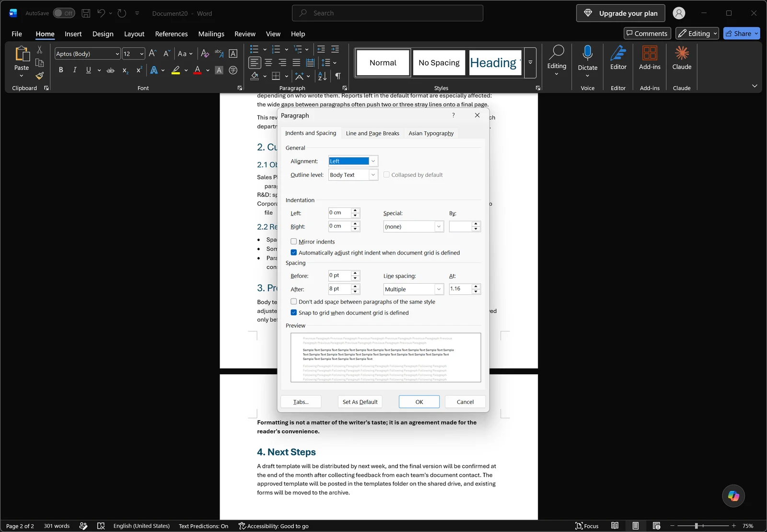The image size is (767, 532).
Task: Uncheck Snap to grid checkbox
Action: pyautogui.click(x=294, y=312)
